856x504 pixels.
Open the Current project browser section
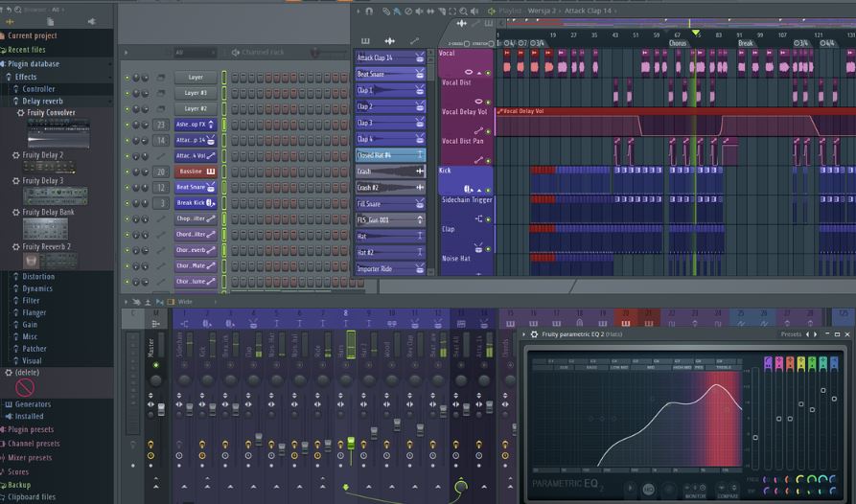coord(33,35)
